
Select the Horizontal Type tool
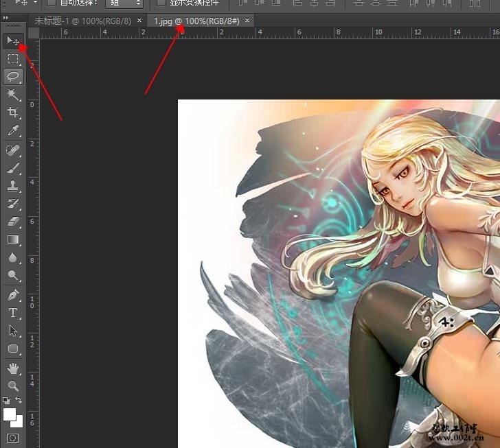pyautogui.click(x=13, y=313)
